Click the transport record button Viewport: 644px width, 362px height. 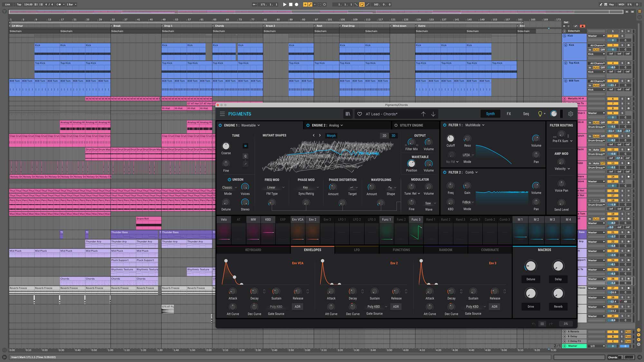pos(297,5)
